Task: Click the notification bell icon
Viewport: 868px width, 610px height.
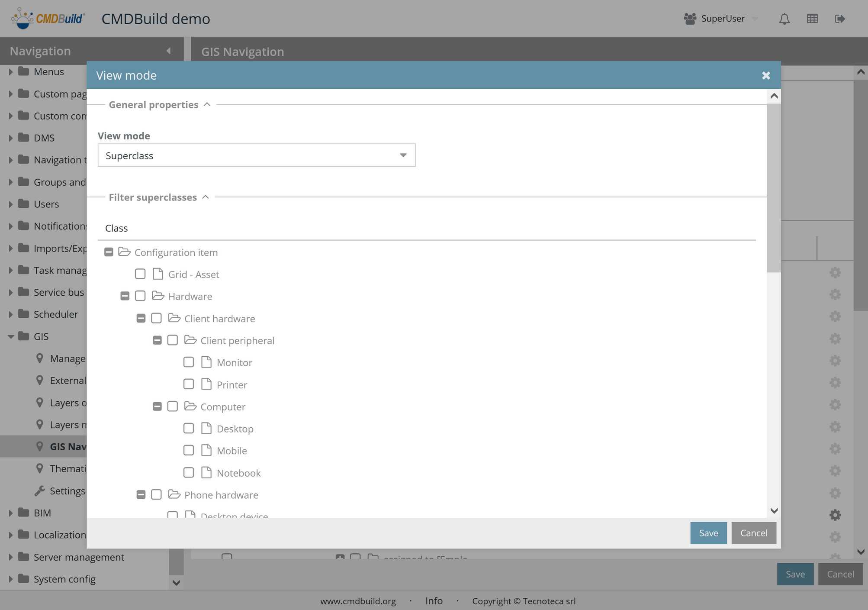Action: click(x=784, y=19)
